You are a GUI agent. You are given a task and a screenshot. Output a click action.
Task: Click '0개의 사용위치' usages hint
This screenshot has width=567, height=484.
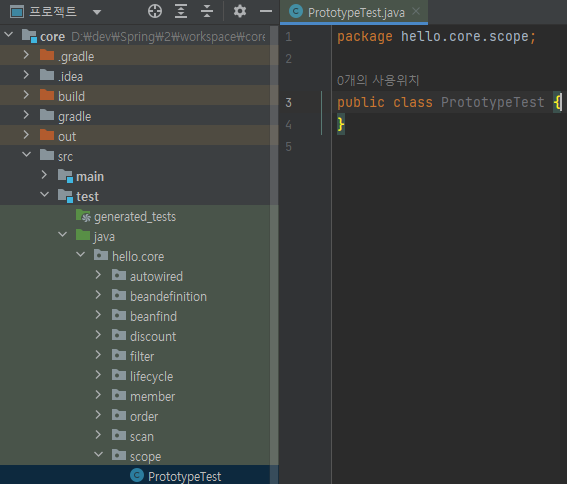pos(378,80)
